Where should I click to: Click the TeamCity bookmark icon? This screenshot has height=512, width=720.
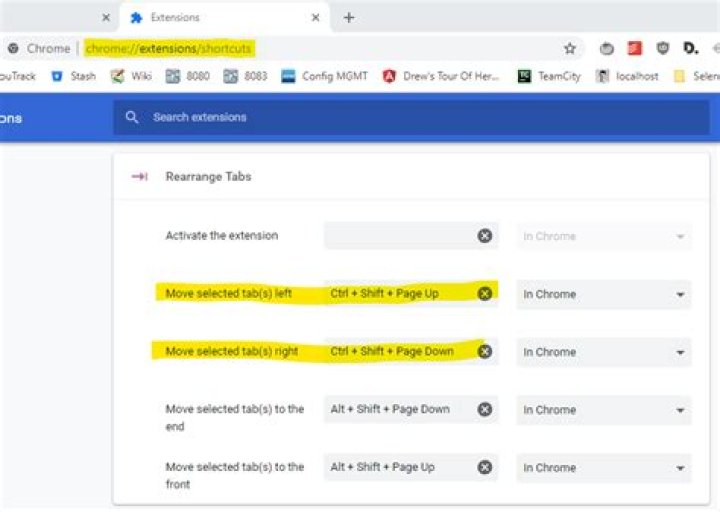tap(524, 76)
